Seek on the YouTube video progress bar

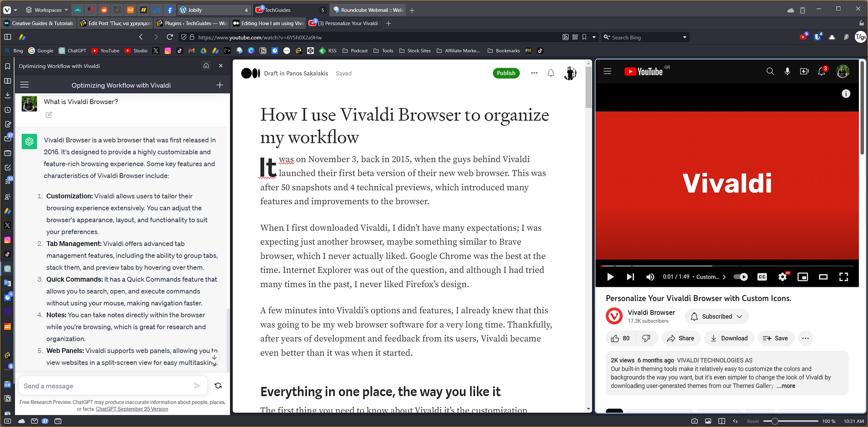[727, 266]
